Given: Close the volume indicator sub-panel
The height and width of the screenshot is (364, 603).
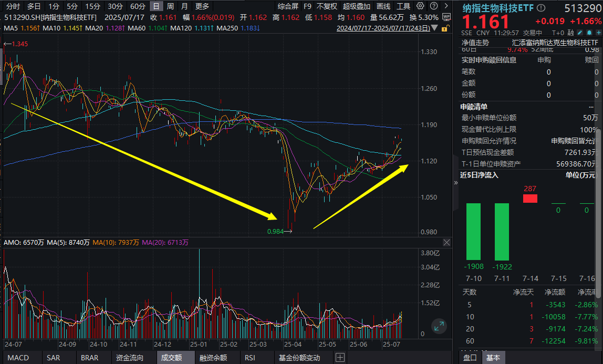Looking at the screenshot, I should click(446, 243).
